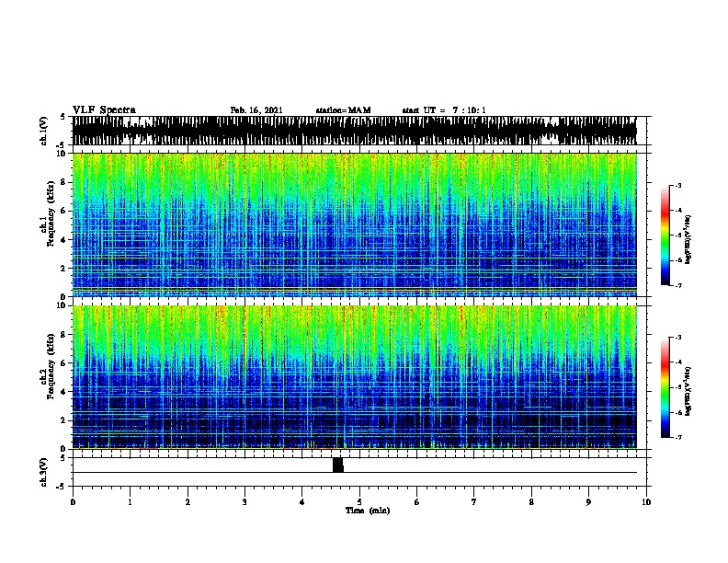Click the "-3" label on ch.2 color bar

677,338
